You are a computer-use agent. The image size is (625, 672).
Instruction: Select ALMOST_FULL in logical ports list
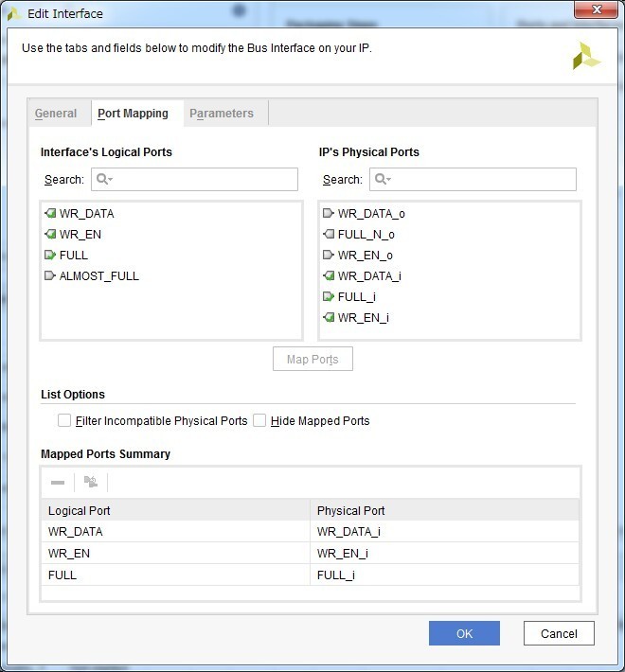[99, 276]
